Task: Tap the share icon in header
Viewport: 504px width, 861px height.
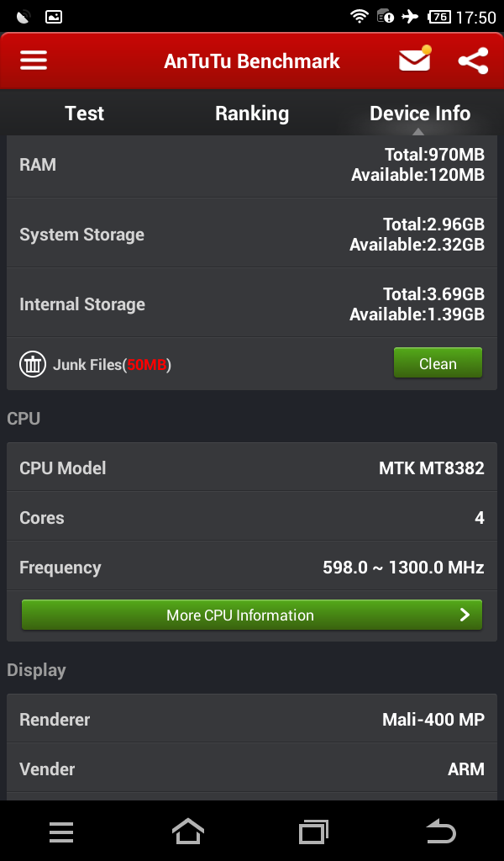Action: click(473, 61)
